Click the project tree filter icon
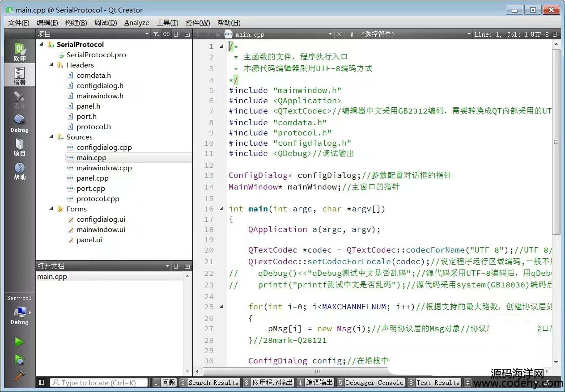Screen dimensions: 565x392 (156, 34)
